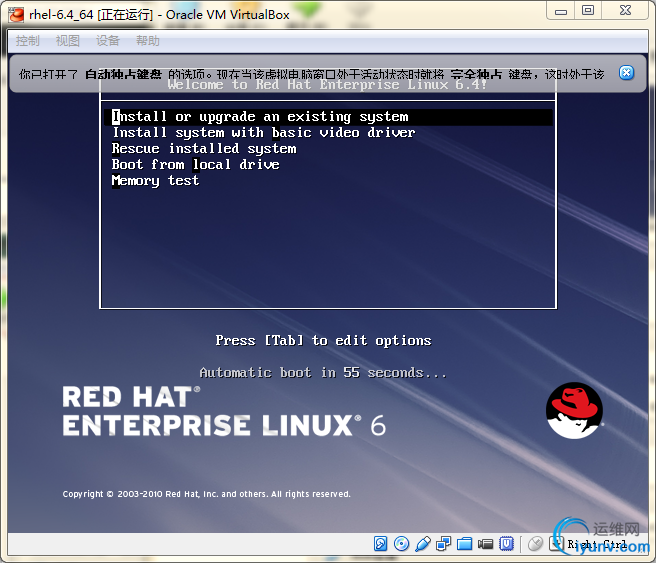Screen dimensions: 656x563
Task: Select 'Boot from local drive' entry
Action: click(x=196, y=164)
